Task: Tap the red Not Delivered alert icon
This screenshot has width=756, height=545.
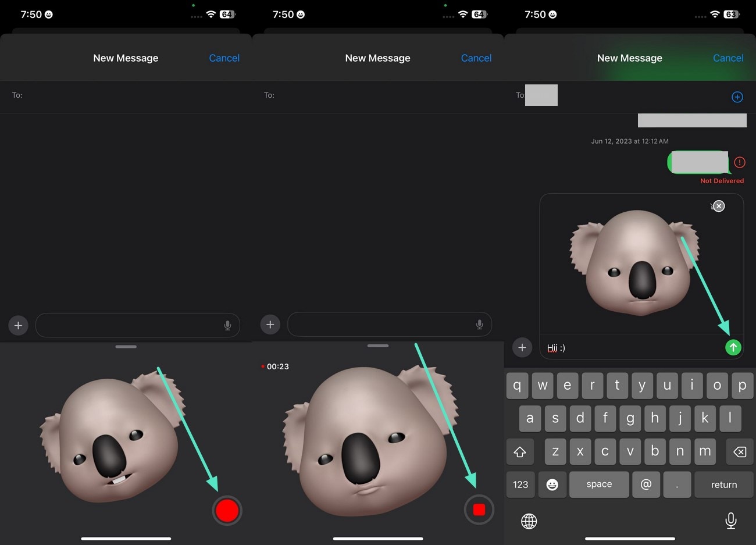Action: click(x=739, y=162)
